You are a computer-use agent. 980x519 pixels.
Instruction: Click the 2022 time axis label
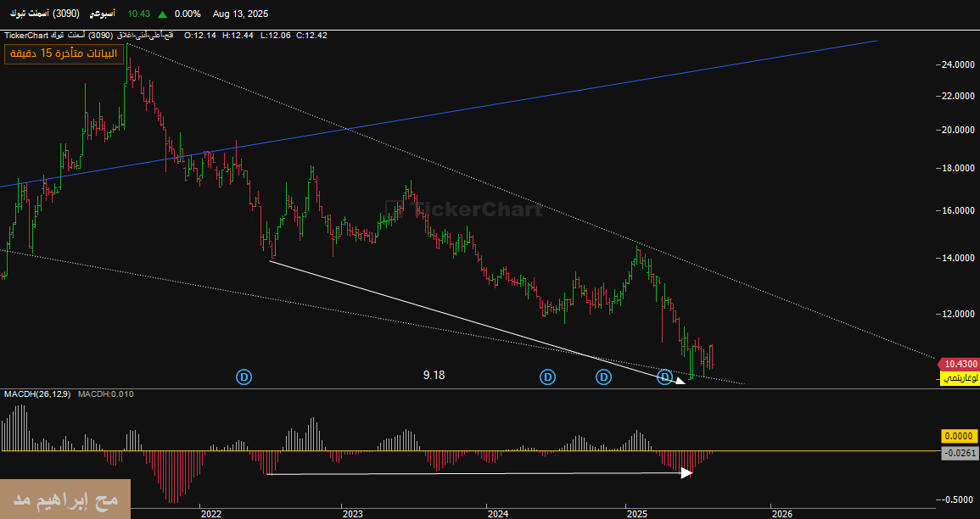tap(211, 514)
